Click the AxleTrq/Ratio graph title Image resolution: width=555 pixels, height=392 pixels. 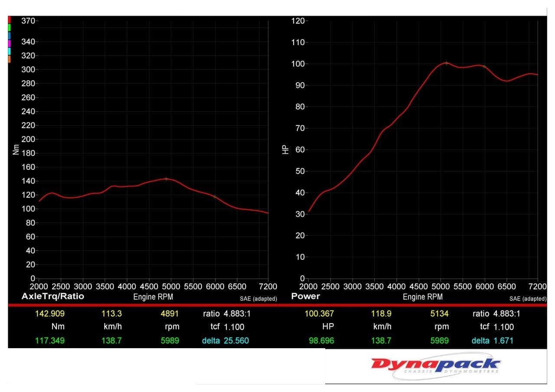point(53,297)
